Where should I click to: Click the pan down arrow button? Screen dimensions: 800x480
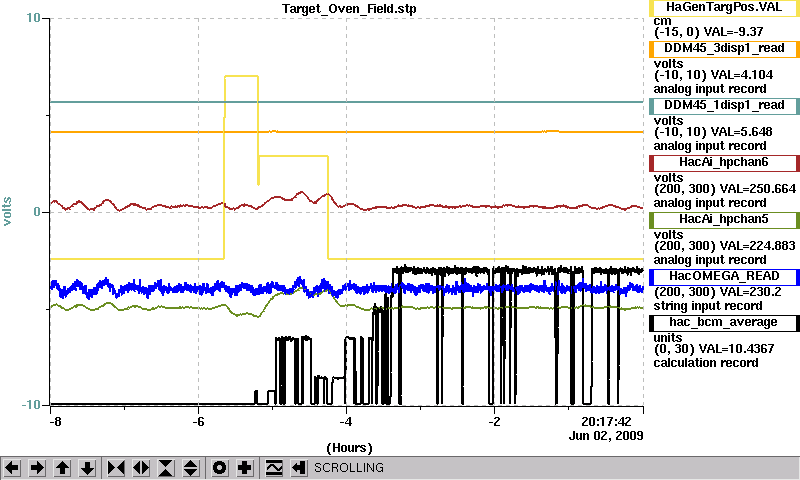point(88,468)
